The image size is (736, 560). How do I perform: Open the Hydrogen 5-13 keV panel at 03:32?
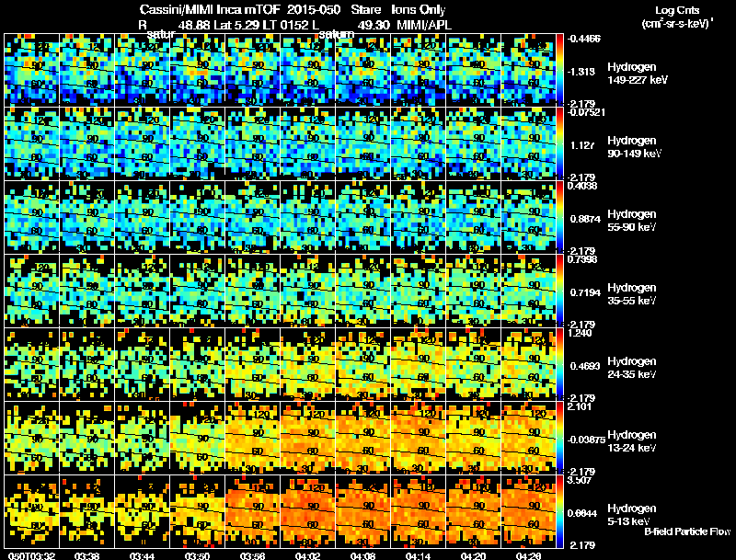tap(32, 511)
